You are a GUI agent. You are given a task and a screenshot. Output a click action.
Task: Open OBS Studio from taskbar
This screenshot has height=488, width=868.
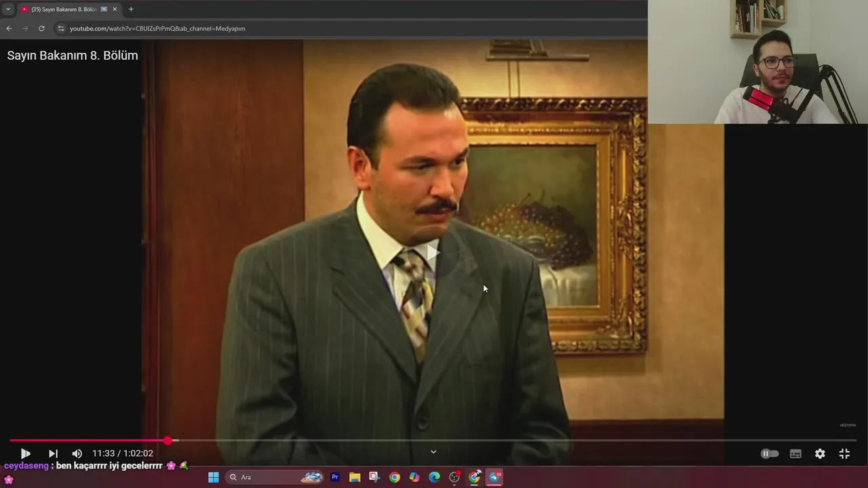(454, 477)
